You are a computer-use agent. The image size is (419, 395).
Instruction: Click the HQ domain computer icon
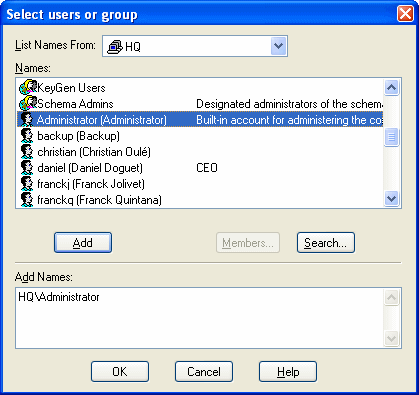coord(115,46)
